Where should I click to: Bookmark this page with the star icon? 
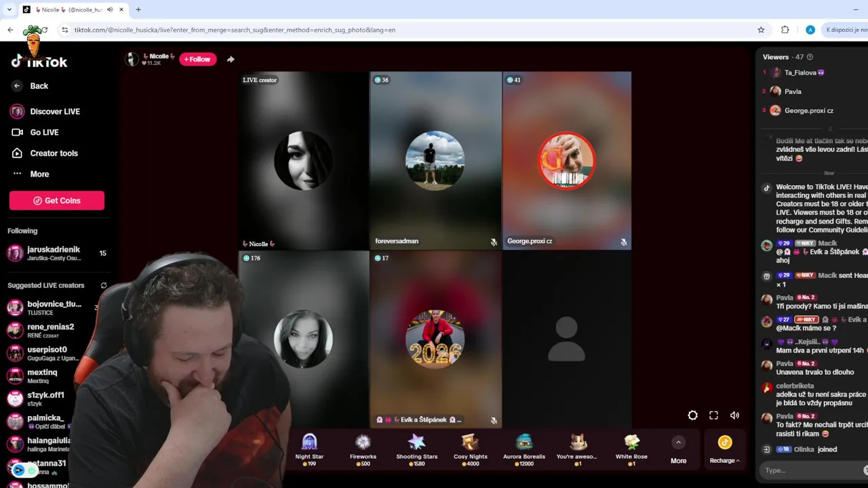coord(761,30)
